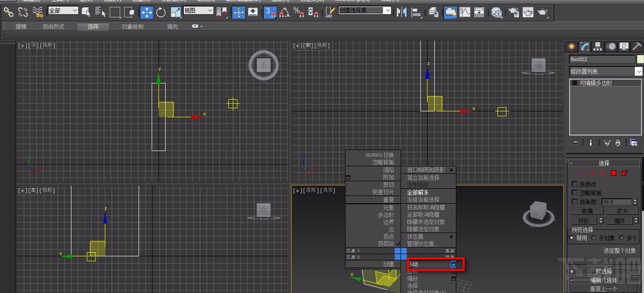Toggle the 3D Snaps magnet button
644x293 pixels.
coord(270,13)
